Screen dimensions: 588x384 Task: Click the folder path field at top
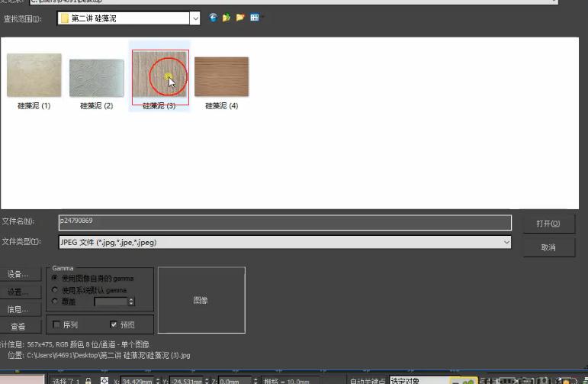click(x=294, y=2)
